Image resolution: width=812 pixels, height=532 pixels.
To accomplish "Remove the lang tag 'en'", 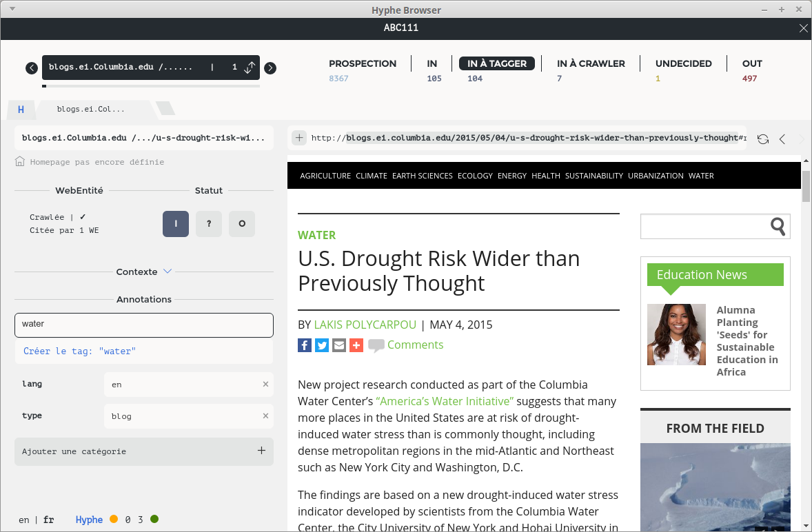I will coord(265,384).
